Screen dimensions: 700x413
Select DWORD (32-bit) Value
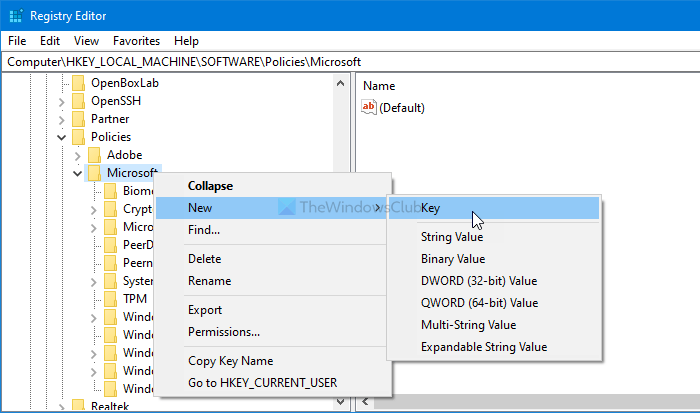(x=494, y=281)
